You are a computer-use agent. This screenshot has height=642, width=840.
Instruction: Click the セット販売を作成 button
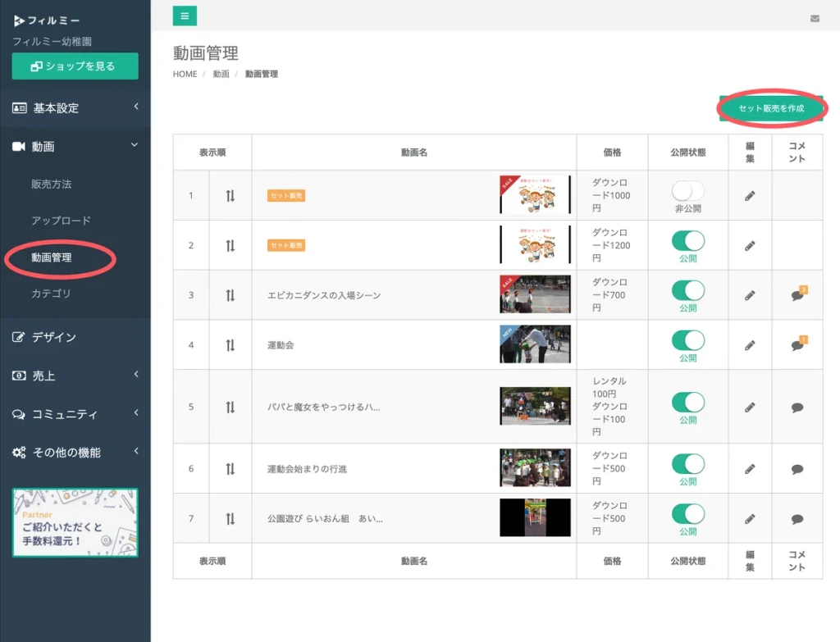tap(770, 108)
